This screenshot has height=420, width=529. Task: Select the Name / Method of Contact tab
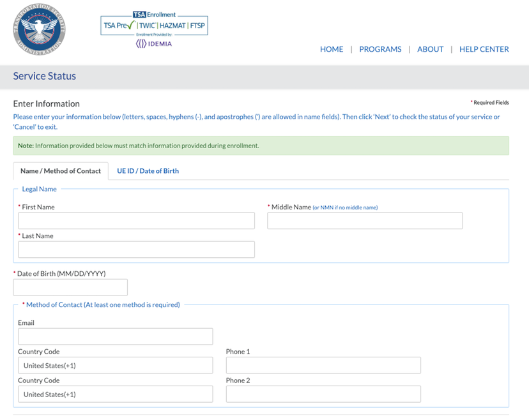tap(60, 170)
